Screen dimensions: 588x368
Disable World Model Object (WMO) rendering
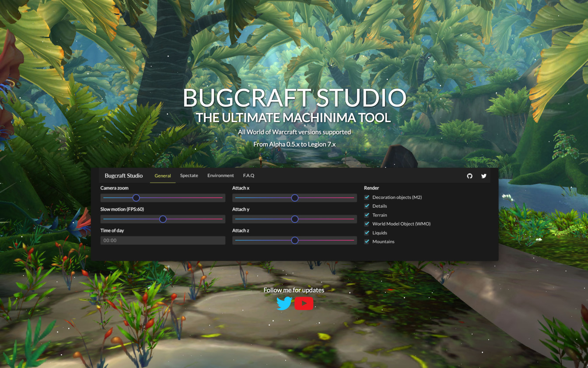point(367,223)
